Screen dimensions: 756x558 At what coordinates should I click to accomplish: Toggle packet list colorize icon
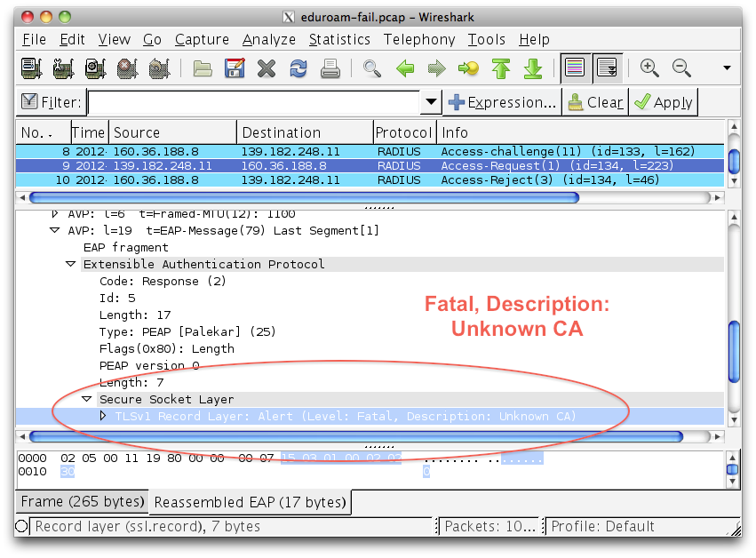click(575, 68)
